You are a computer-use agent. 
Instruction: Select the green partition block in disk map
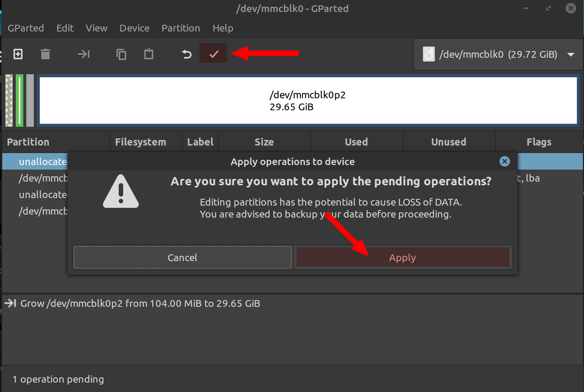20,101
